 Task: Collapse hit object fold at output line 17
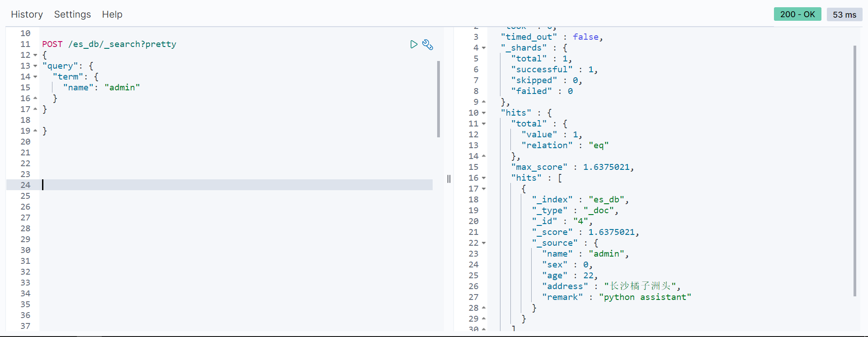coord(484,189)
